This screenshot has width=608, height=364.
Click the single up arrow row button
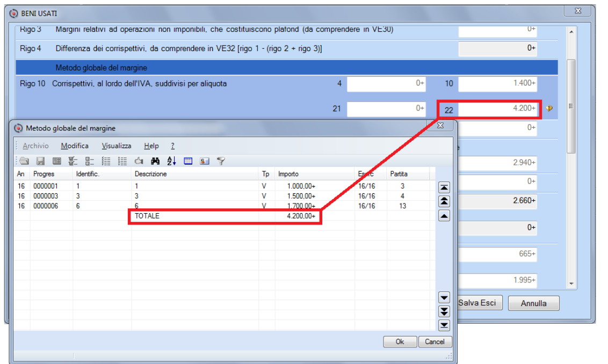click(444, 215)
